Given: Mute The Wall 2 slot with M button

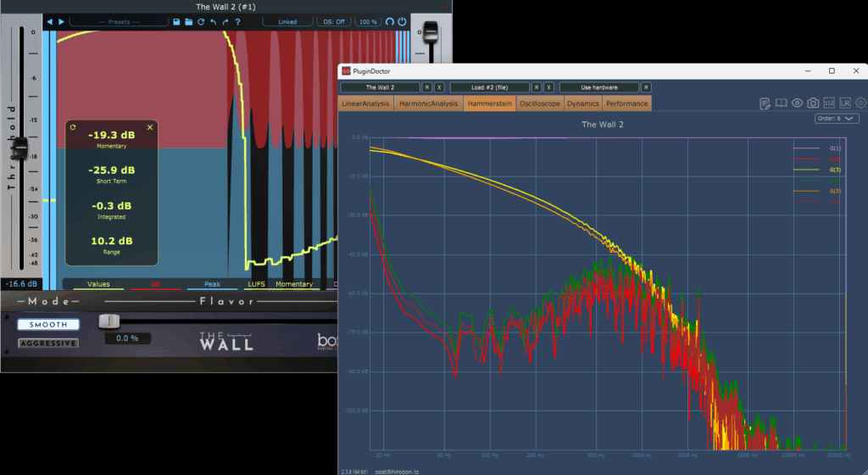Looking at the screenshot, I should click(427, 87).
